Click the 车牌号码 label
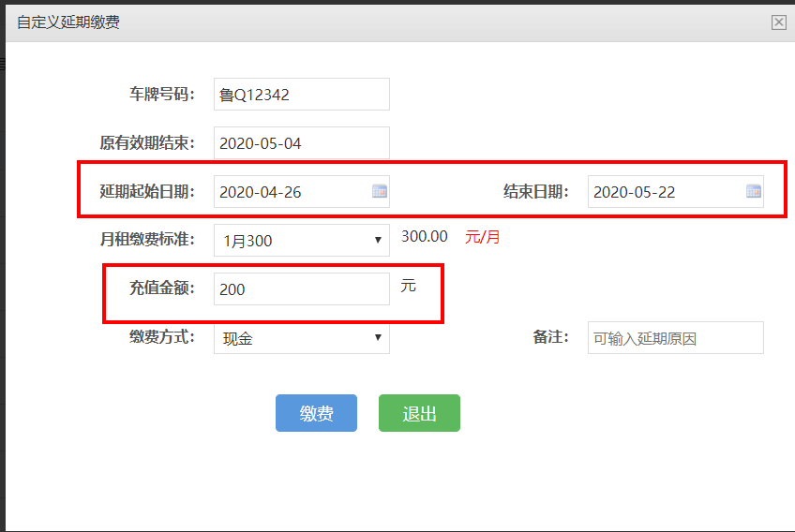Viewport: 795px width, 532px height. pyautogui.click(x=162, y=95)
